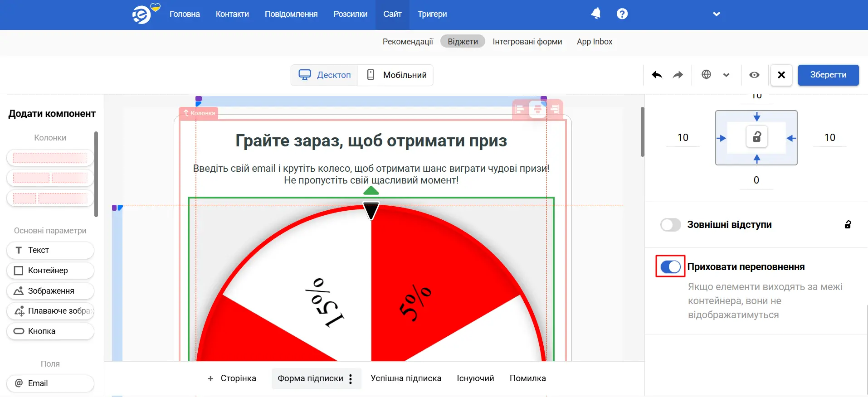Viewport: 868px width, 397px height.
Task: Click the paragraph starting Введіть свій email
Action: 371,174
